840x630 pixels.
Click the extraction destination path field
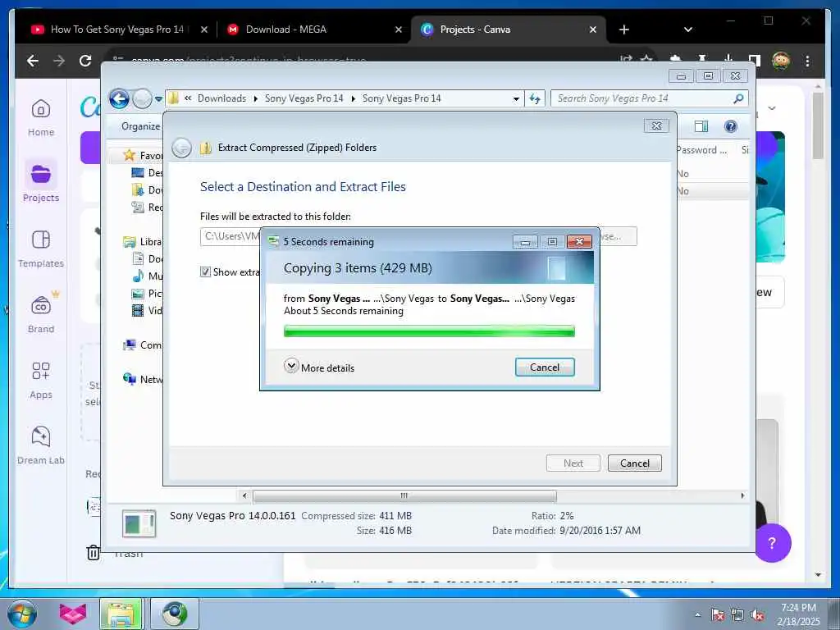(231, 236)
